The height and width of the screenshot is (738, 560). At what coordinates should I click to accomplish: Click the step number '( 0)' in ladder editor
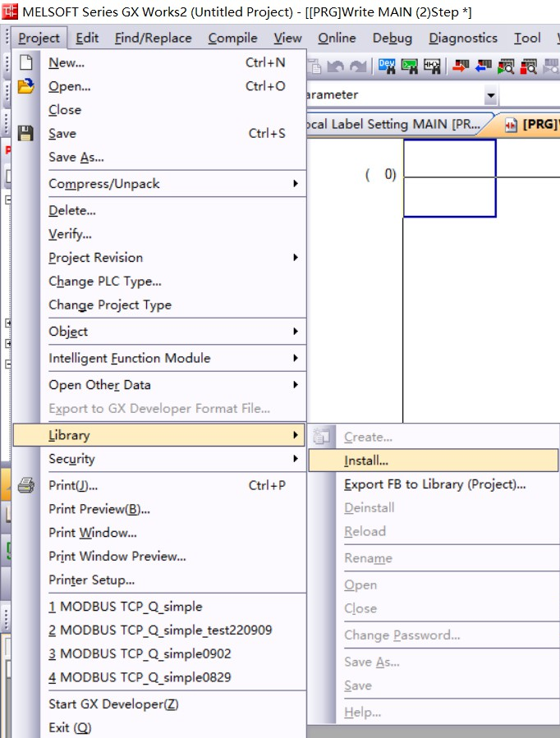(x=381, y=175)
